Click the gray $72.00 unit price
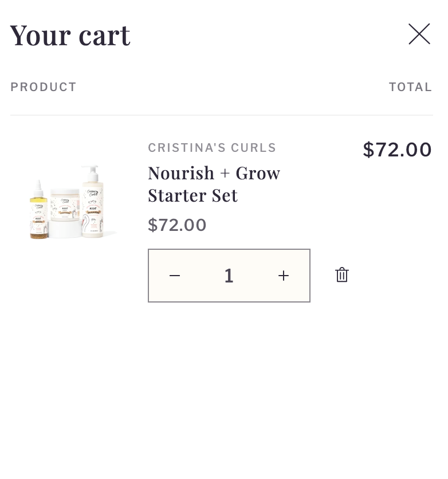Viewport: 448px width, 479px height. 177,225
